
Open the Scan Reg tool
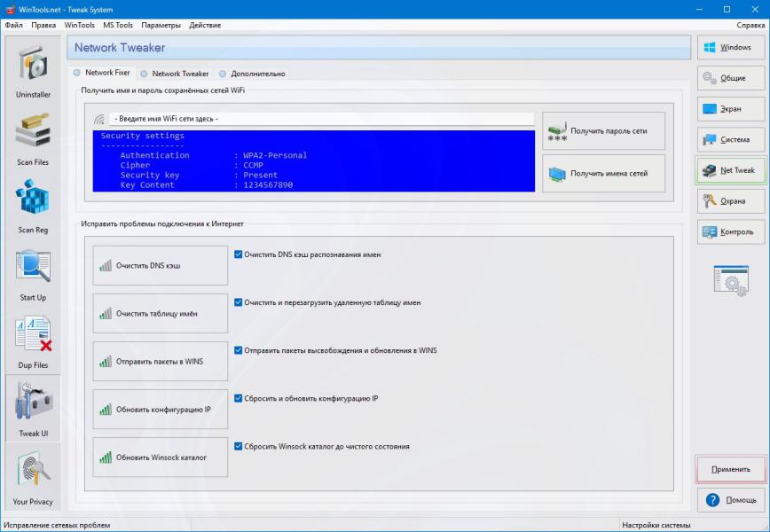tap(33, 206)
